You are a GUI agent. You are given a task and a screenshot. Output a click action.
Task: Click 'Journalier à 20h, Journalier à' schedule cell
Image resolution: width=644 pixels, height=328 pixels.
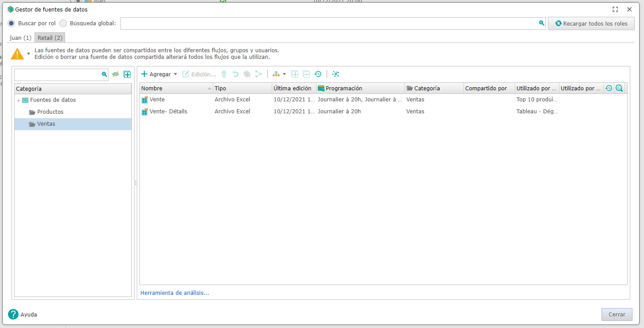(x=360, y=100)
